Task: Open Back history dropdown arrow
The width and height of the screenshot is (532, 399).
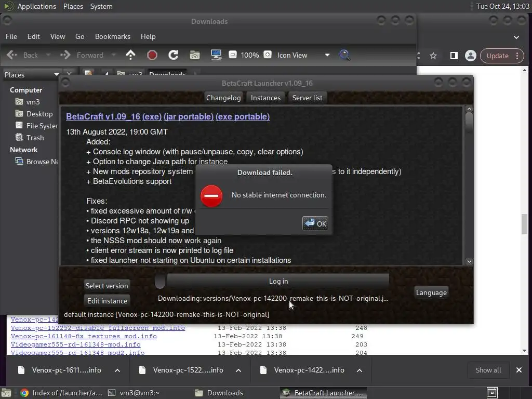Action: 48,55
